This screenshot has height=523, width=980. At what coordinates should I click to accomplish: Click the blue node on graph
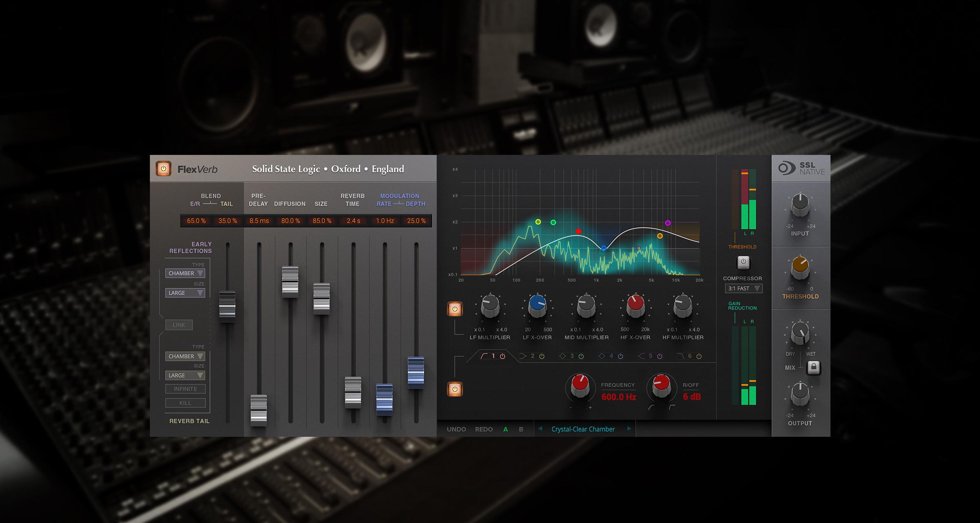click(x=604, y=248)
